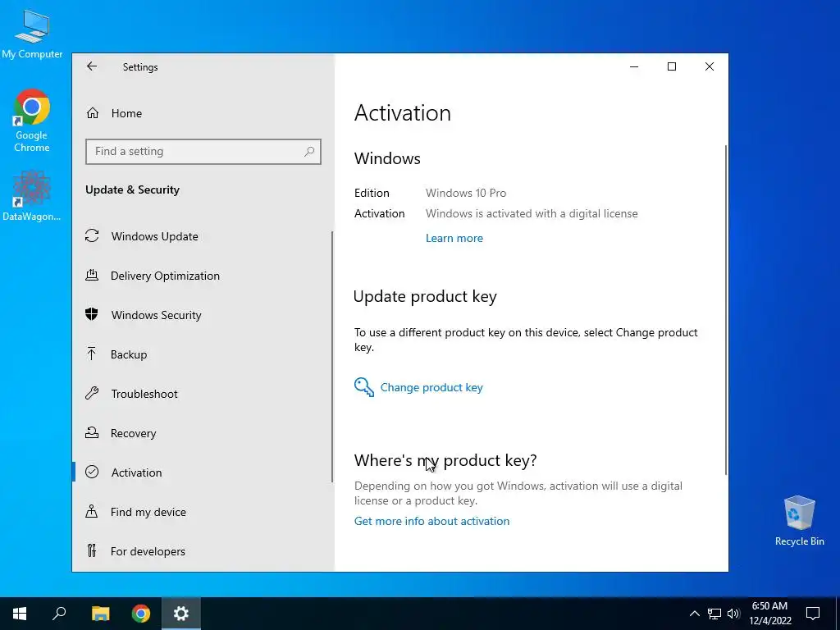The width and height of the screenshot is (840, 630).
Task: Open the Change product key link
Action: (x=431, y=387)
